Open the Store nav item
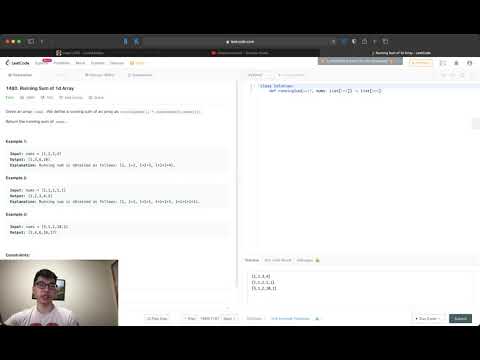This screenshot has height=360, width=480. pos(137,63)
